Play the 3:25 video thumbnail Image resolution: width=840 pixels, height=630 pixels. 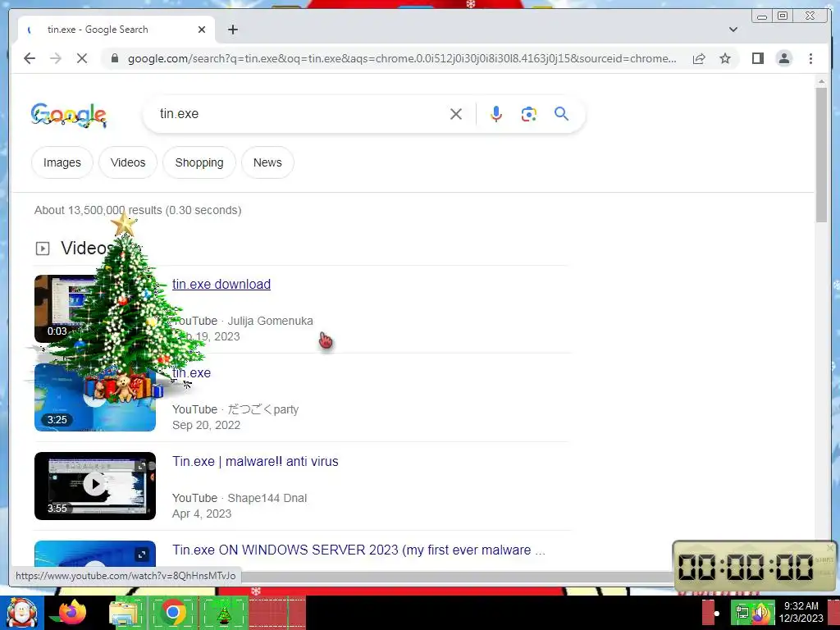95,398
